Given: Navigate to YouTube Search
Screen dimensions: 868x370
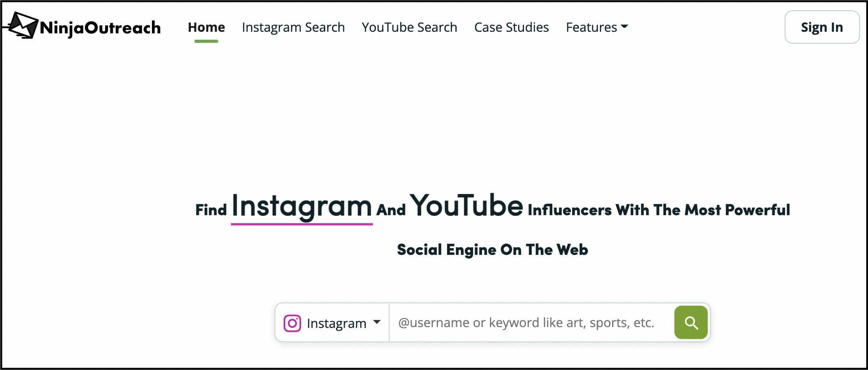Looking at the screenshot, I should pyautogui.click(x=409, y=27).
